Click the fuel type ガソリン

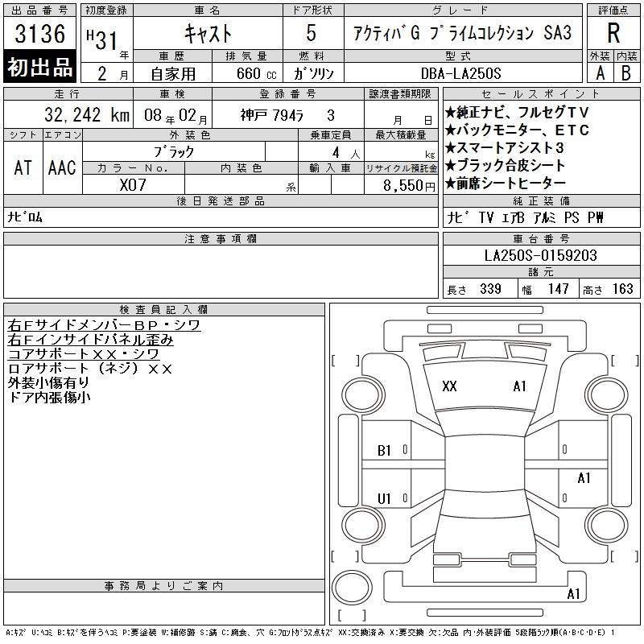point(313,73)
